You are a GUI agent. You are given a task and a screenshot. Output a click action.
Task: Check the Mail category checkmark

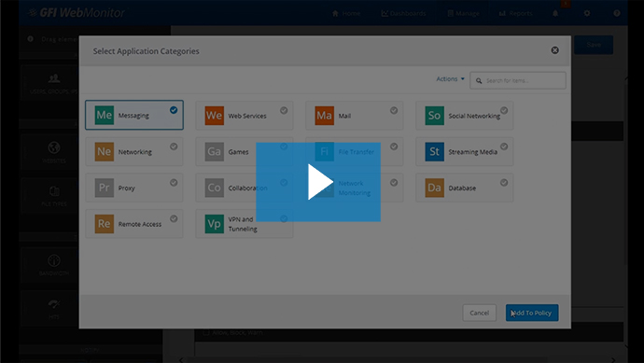coord(394,110)
